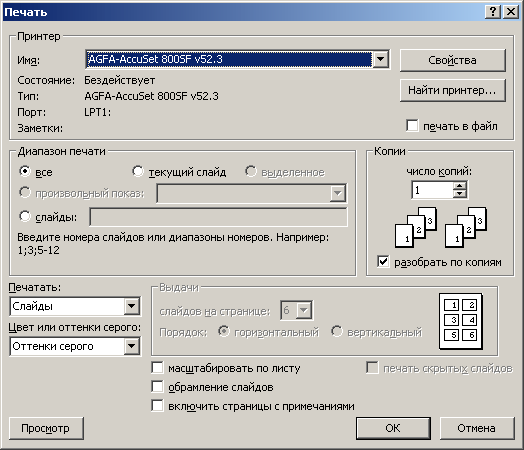This screenshot has width=524, height=450.
Task: Open the Просмотр preview button
Action: (x=46, y=428)
